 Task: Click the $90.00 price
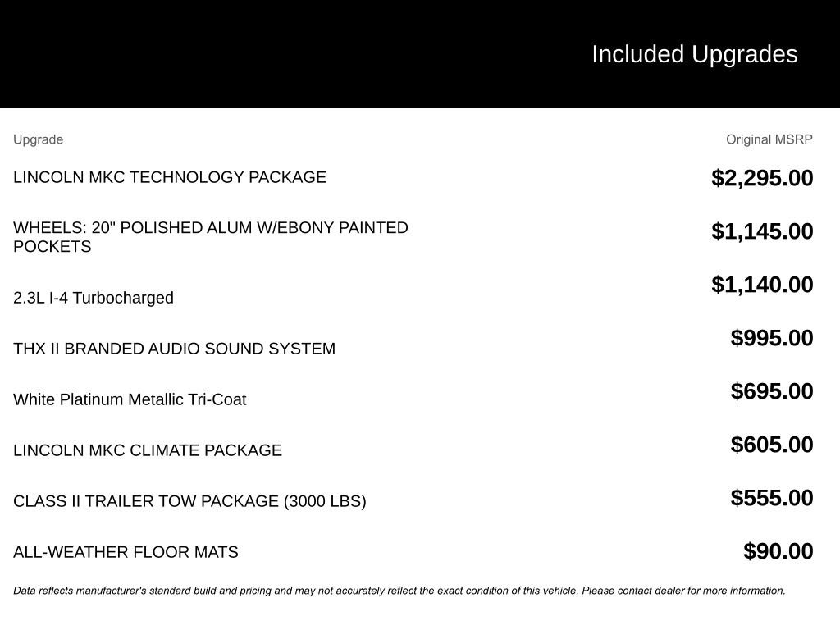coord(778,551)
